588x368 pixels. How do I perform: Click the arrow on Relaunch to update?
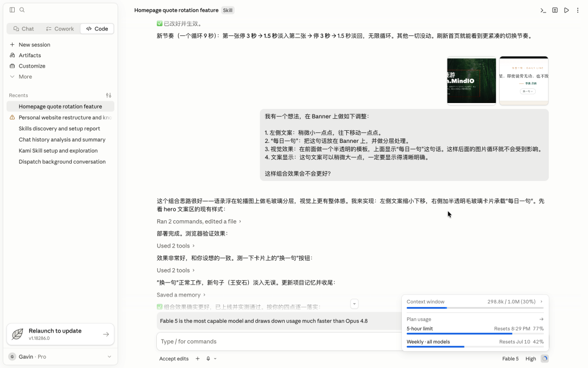[x=106, y=334]
